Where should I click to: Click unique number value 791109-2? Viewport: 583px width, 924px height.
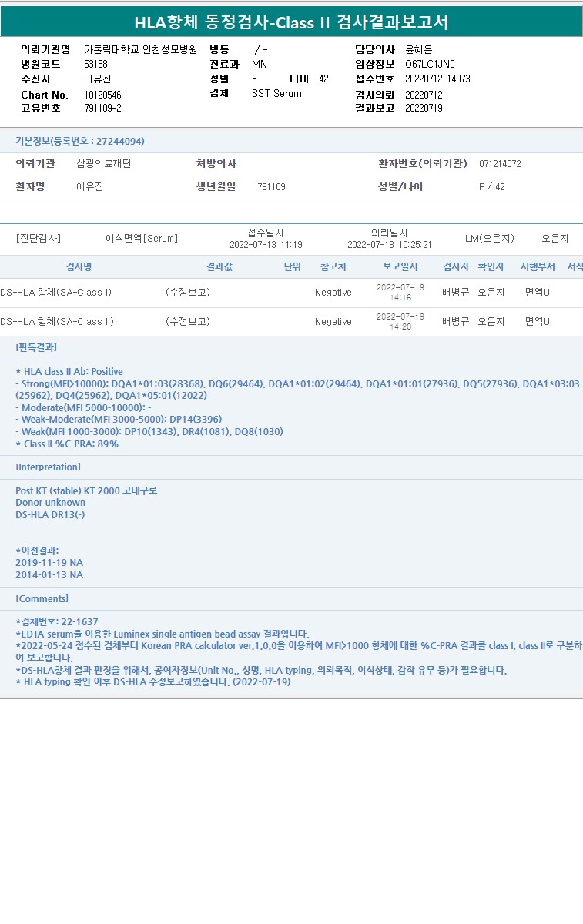coord(102,108)
